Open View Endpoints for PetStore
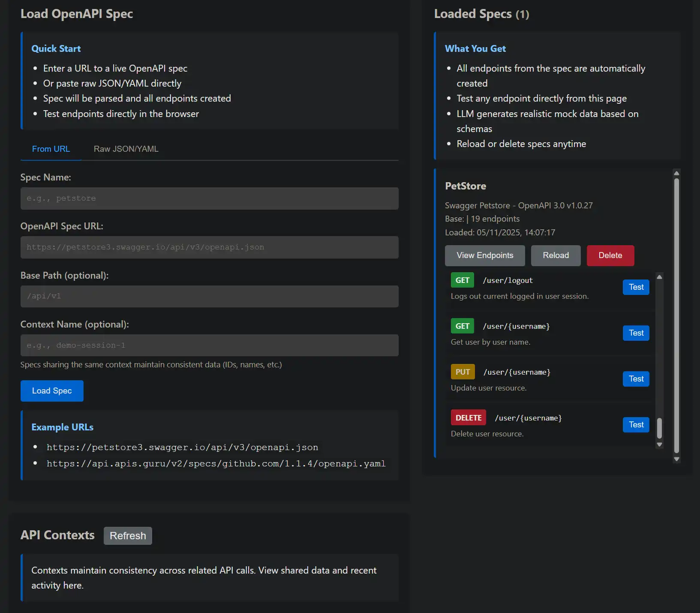This screenshot has height=613, width=700. pyautogui.click(x=484, y=255)
